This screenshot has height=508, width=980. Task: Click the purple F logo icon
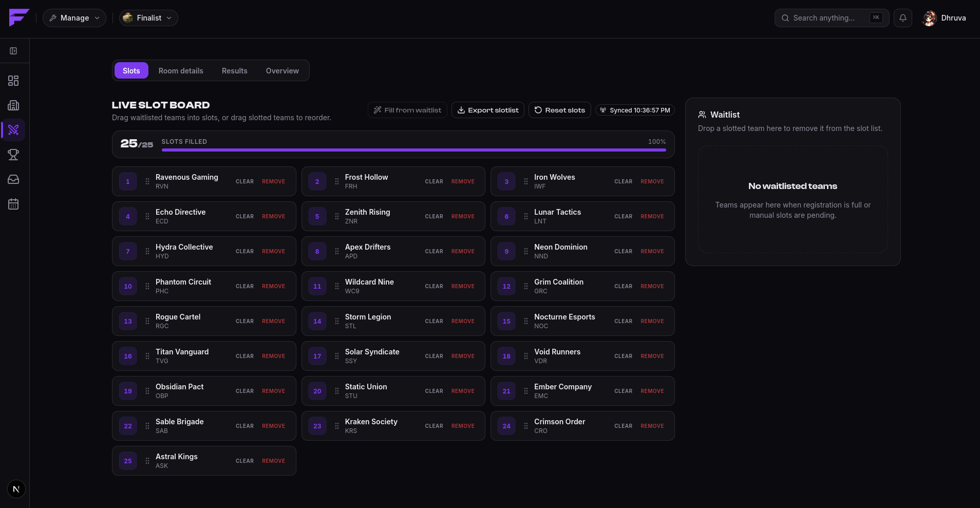(19, 17)
